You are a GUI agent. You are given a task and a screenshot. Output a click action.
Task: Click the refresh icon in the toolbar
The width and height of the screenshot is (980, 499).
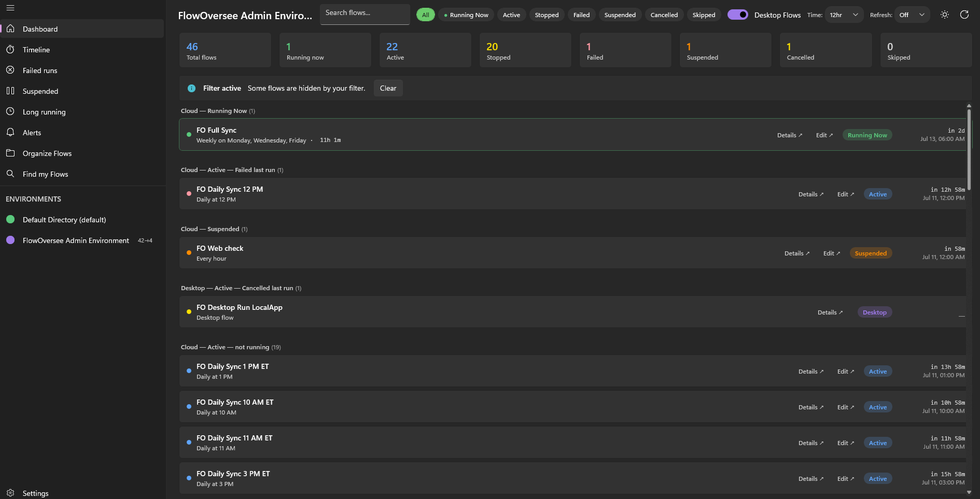pos(964,15)
